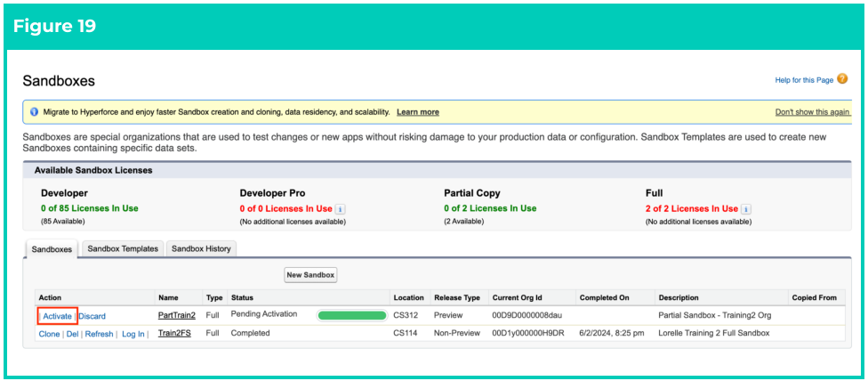This screenshot has height=381, width=868.
Task: Click description Partial Sandbox - Training2 Org
Action: click(715, 315)
